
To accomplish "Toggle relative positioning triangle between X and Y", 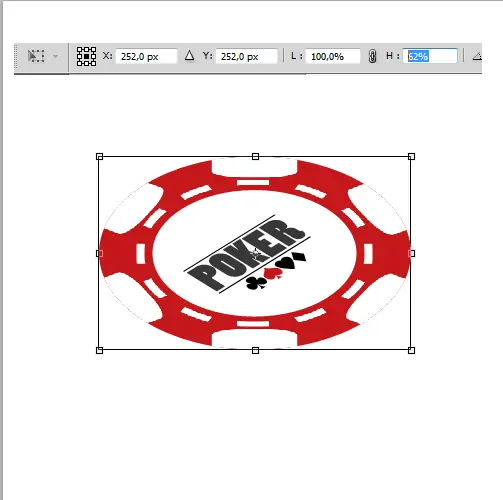I will pos(189,55).
